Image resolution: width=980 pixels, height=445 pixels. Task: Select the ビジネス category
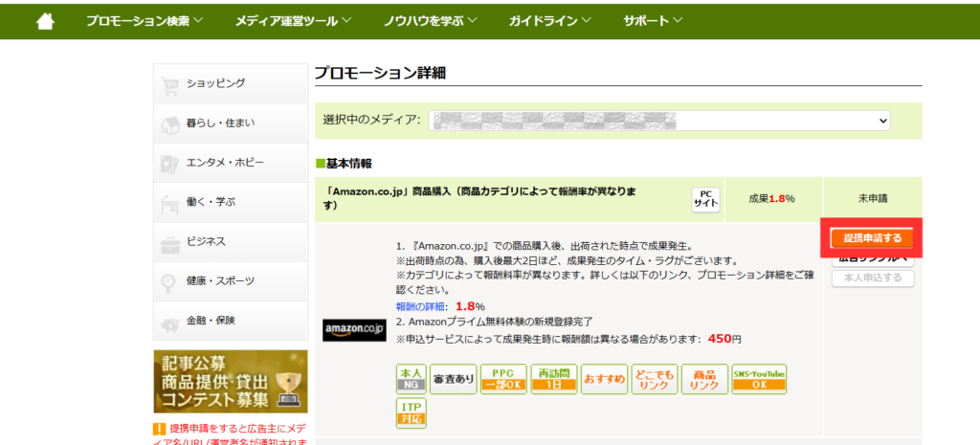[x=230, y=241]
